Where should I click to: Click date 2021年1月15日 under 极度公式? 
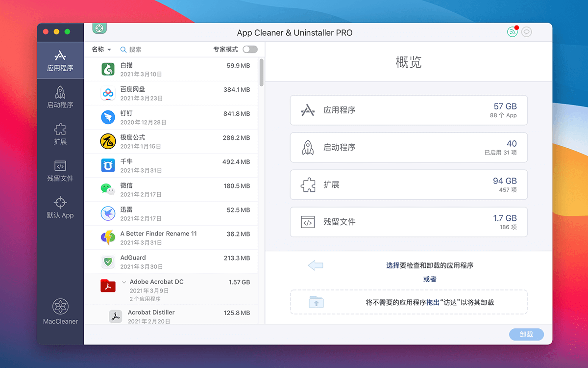[x=141, y=146]
